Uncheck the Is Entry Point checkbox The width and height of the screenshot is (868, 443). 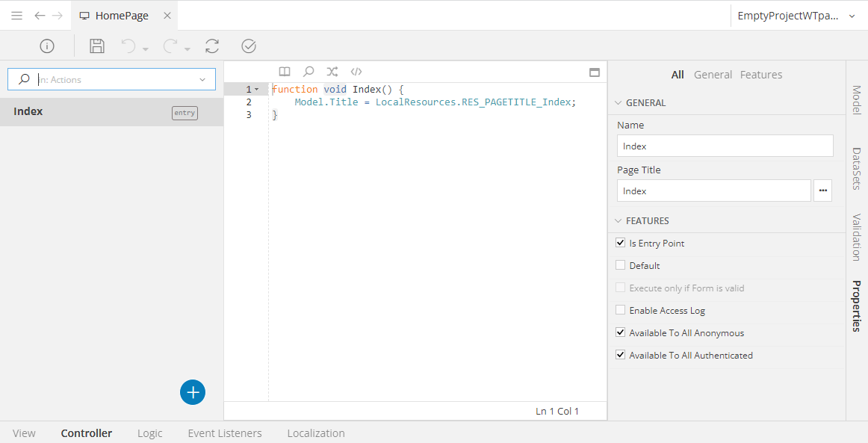tap(620, 243)
